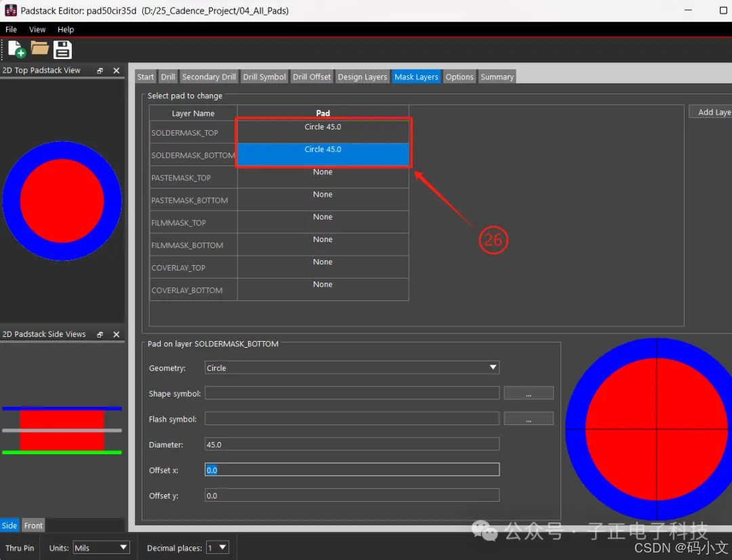Select SOLDERMASK_BOTTOM pad cell Circle 45.0
Image resolution: width=732 pixels, height=560 pixels.
323,154
